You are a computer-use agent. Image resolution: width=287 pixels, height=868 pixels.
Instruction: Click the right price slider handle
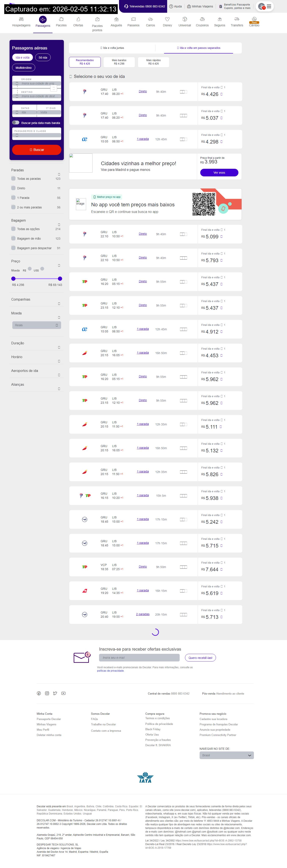coord(60,279)
